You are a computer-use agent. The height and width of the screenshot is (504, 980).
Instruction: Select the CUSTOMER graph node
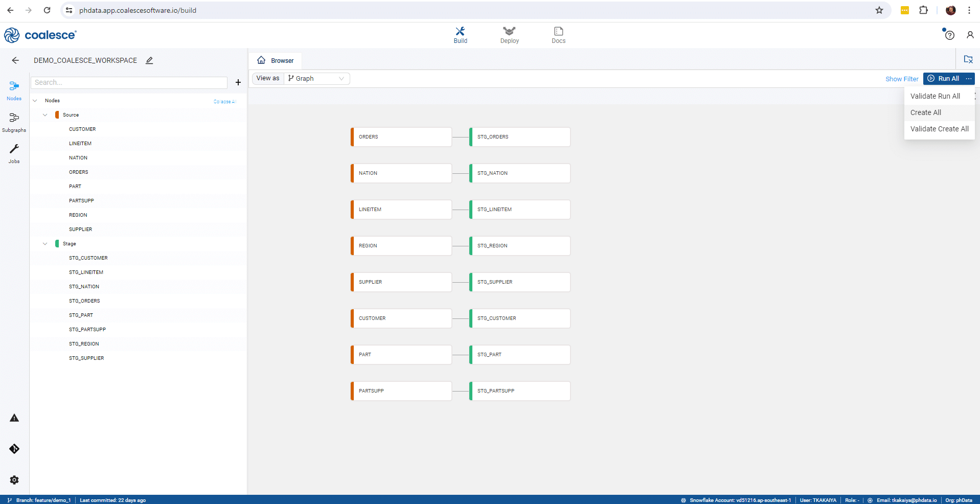tap(401, 318)
